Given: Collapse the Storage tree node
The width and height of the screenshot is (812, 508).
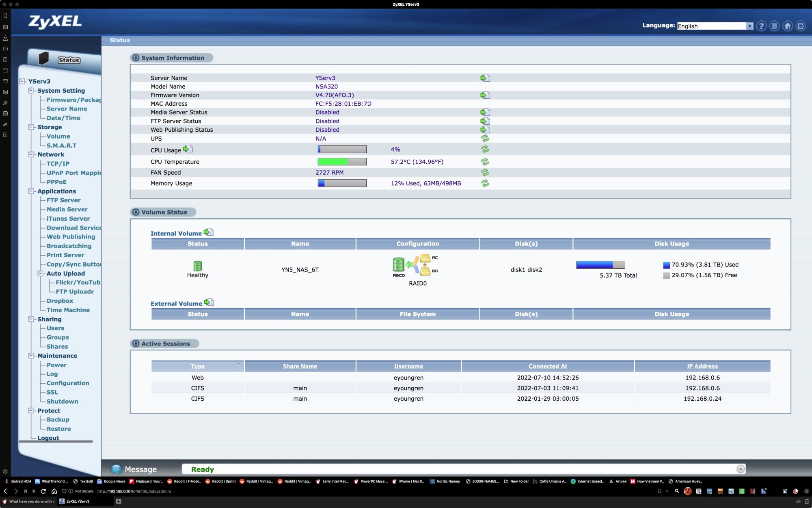Looking at the screenshot, I should tap(31, 127).
